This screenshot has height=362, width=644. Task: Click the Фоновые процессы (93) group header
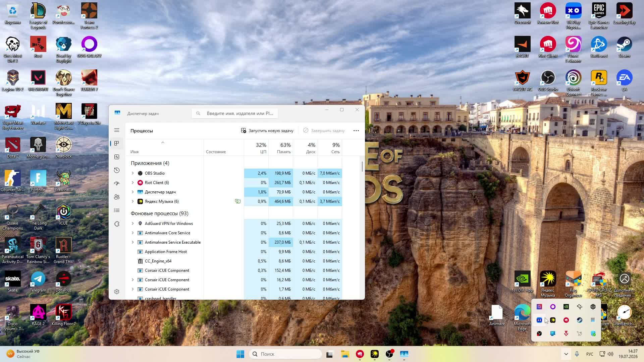tap(159, 214)
